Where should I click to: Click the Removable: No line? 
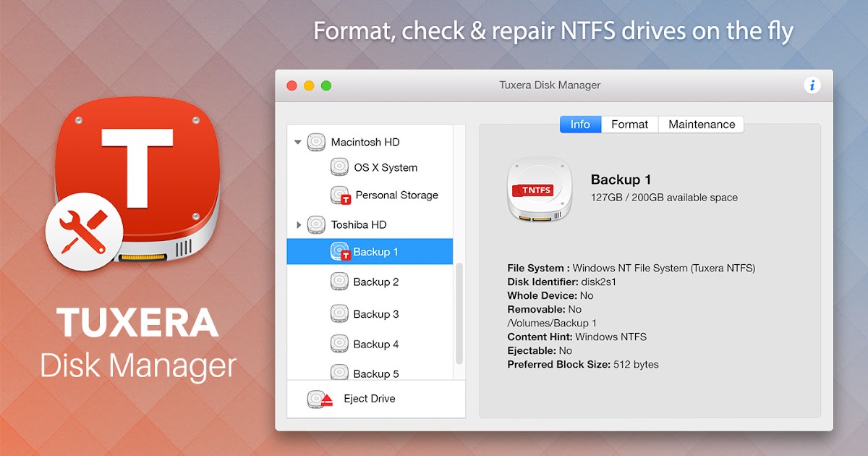545,309
